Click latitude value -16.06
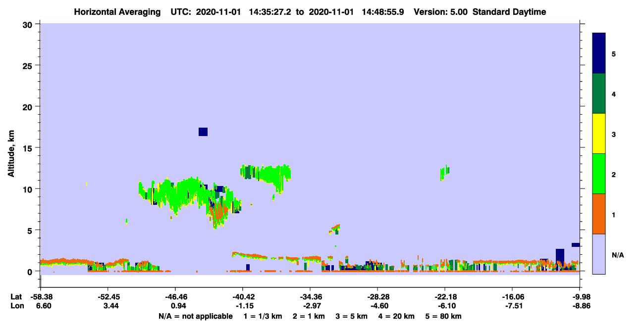Image resolution: width=644 pixels, height=330 pixels. pos(512,297)
